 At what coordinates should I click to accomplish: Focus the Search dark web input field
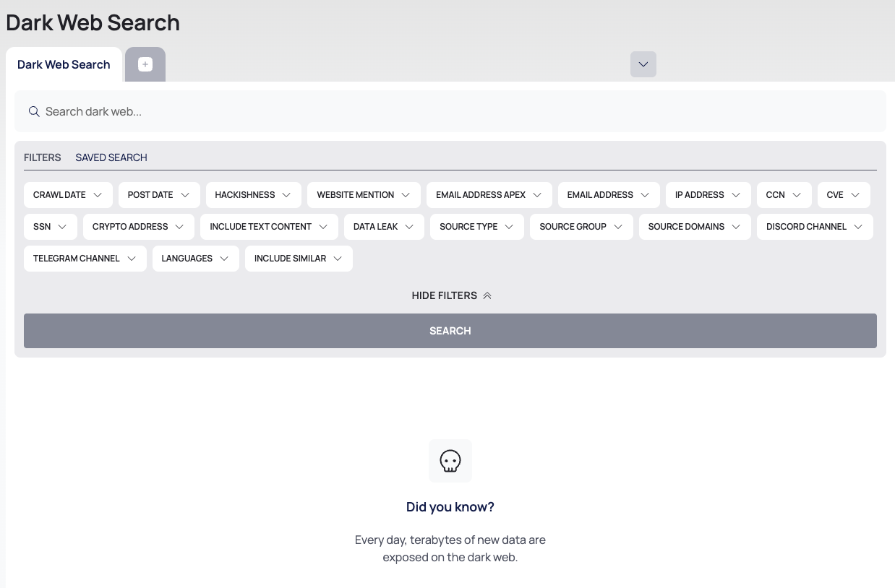coord(450,111)
